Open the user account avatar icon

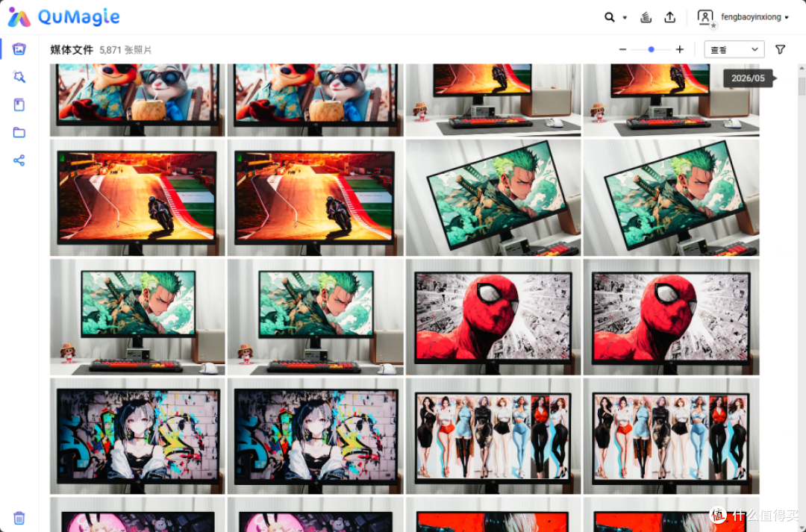point(706,17)
